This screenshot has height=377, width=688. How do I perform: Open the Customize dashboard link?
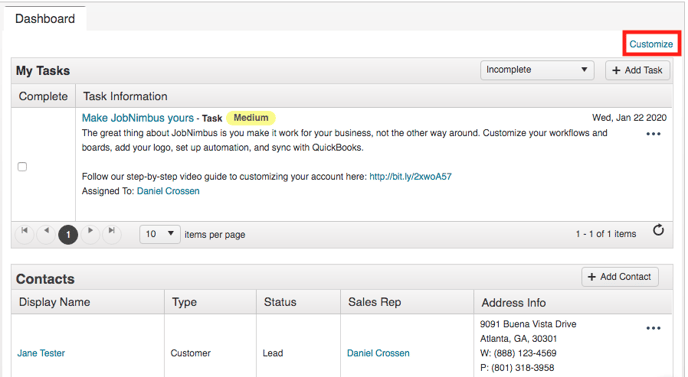point(651,44)
